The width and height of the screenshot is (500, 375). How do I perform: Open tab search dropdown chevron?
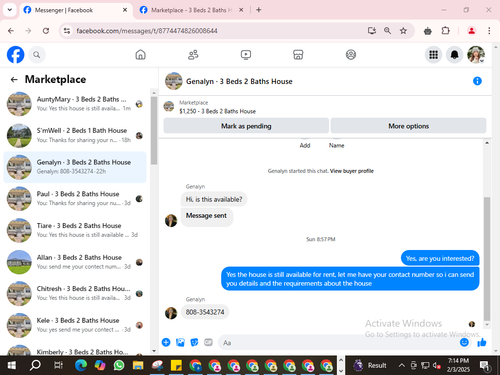coord(10,10)
